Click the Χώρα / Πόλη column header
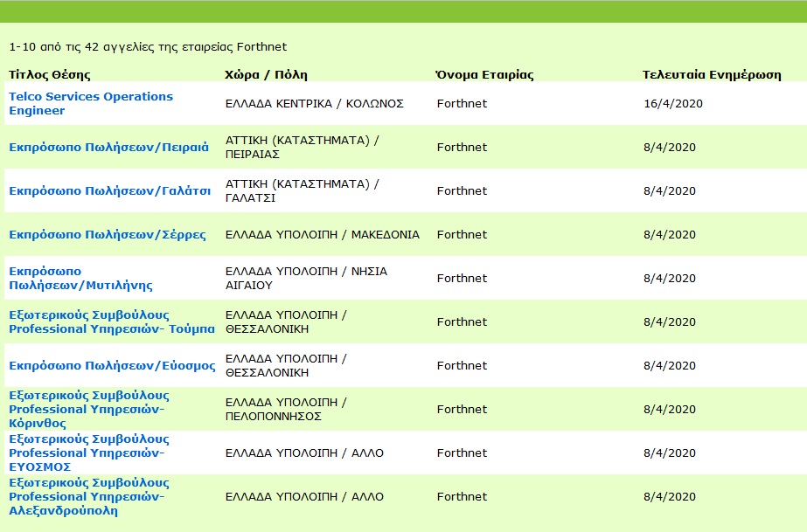 266,75
